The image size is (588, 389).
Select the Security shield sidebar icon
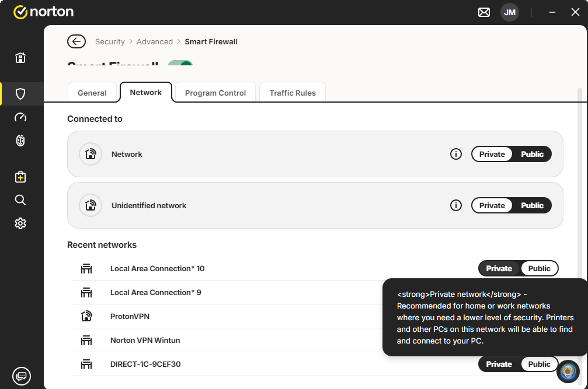[20, 93]
